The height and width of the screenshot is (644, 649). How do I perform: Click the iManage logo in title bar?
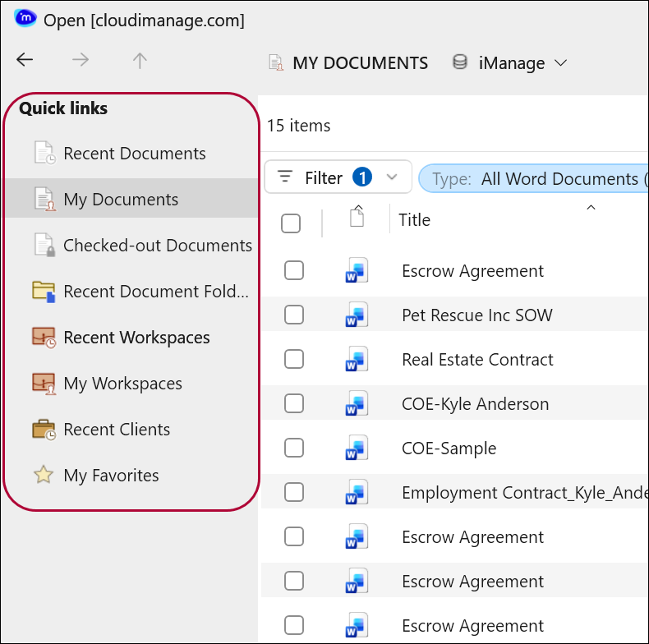(25, 19)
